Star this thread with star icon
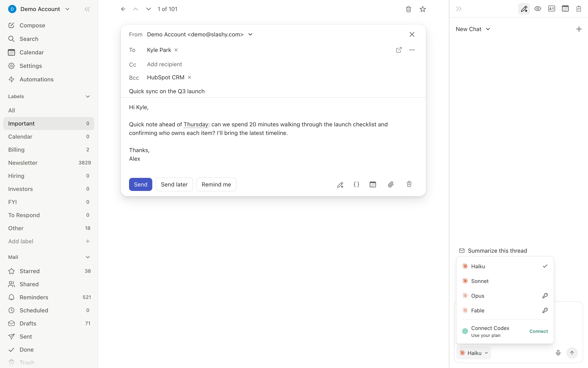The image size is (588, 368). (x=423, y=9)
